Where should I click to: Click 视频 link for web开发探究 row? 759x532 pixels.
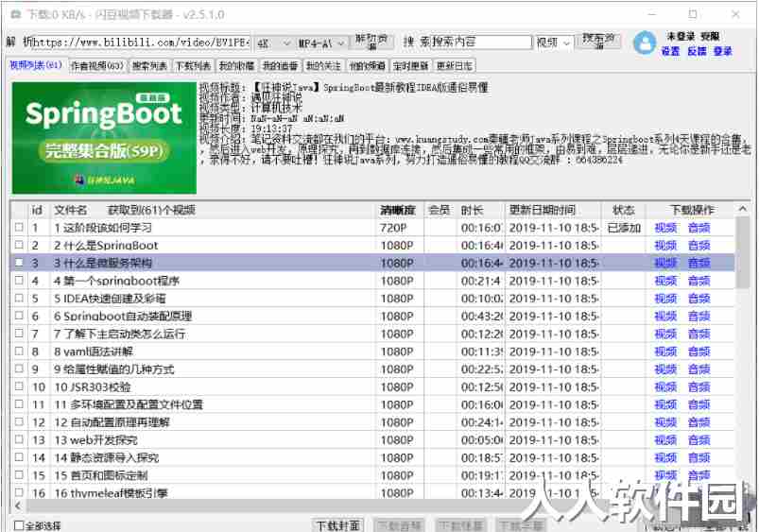tap(665, 440)
